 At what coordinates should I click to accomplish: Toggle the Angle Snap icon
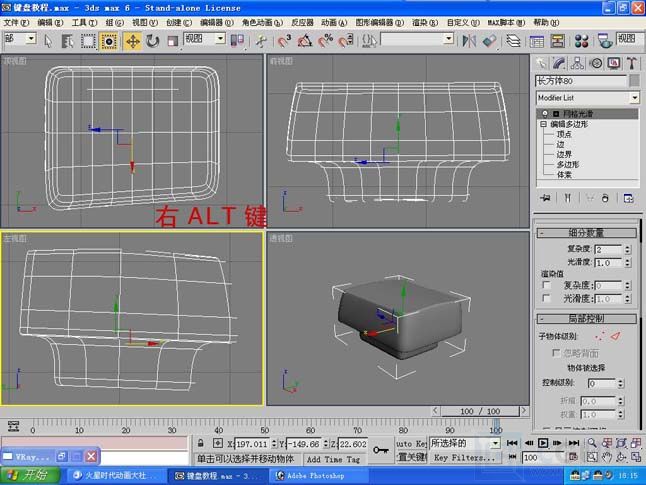(305, 41)
